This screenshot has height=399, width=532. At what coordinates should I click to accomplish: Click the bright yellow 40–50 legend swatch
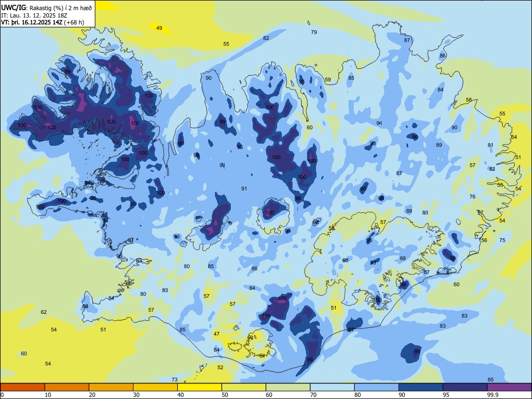click(x=199, y=387)
